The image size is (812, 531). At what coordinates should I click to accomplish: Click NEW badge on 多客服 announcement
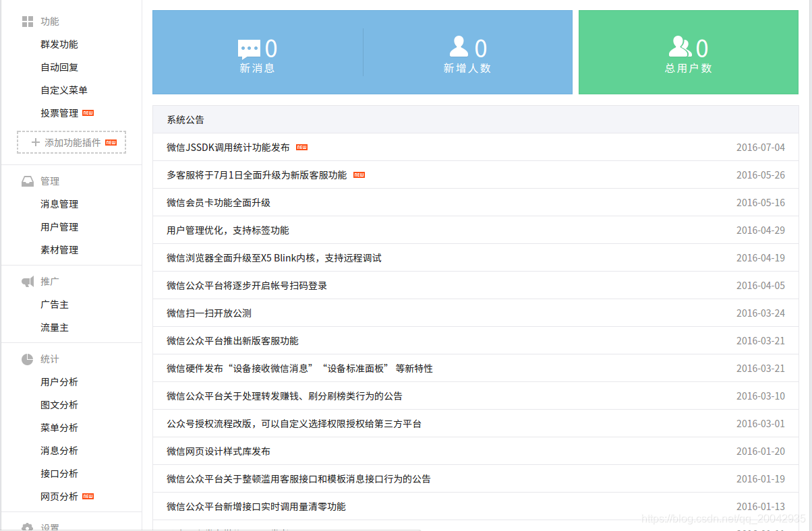[359, 175]
